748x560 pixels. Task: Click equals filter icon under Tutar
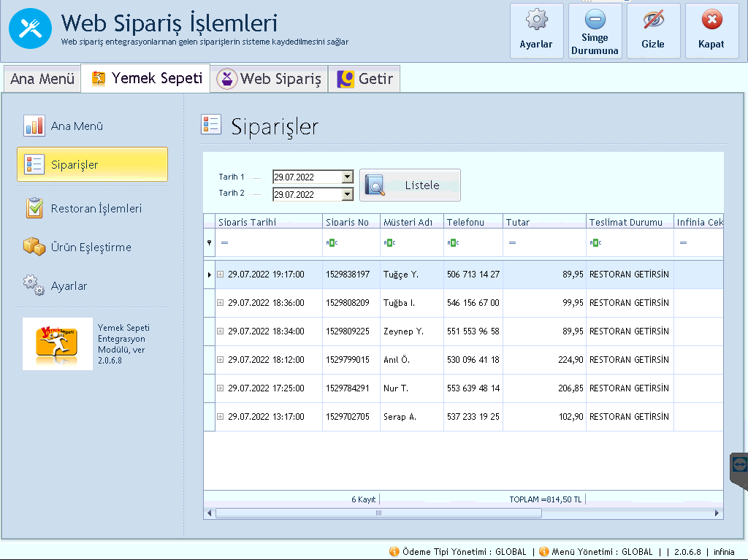pos(512,243)
